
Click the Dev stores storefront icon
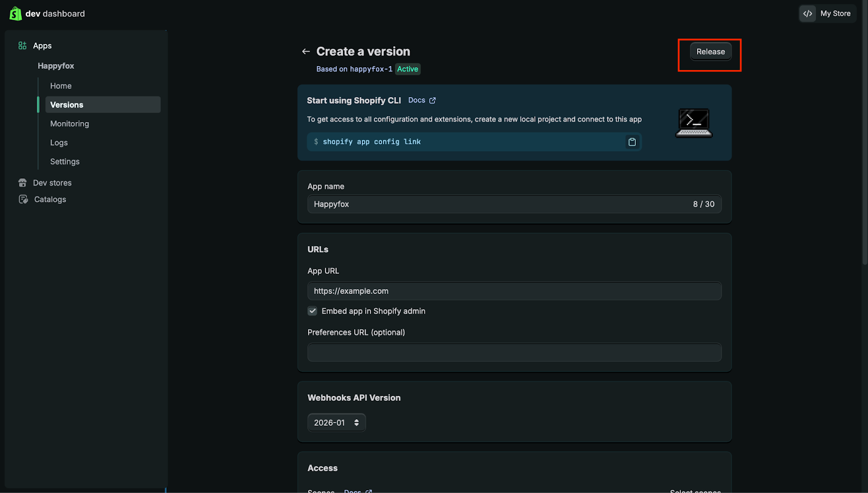click(22, 183)
